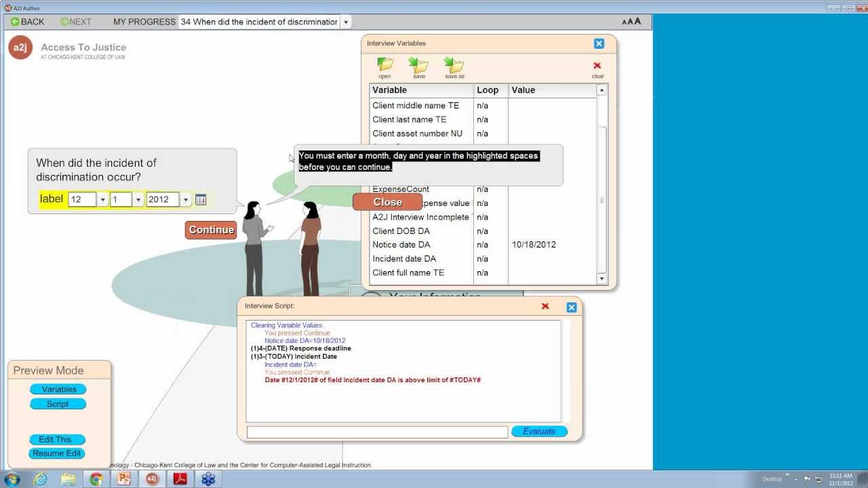
Task: Close the Interview Variables panel
Action: click(x=599, y=43)
